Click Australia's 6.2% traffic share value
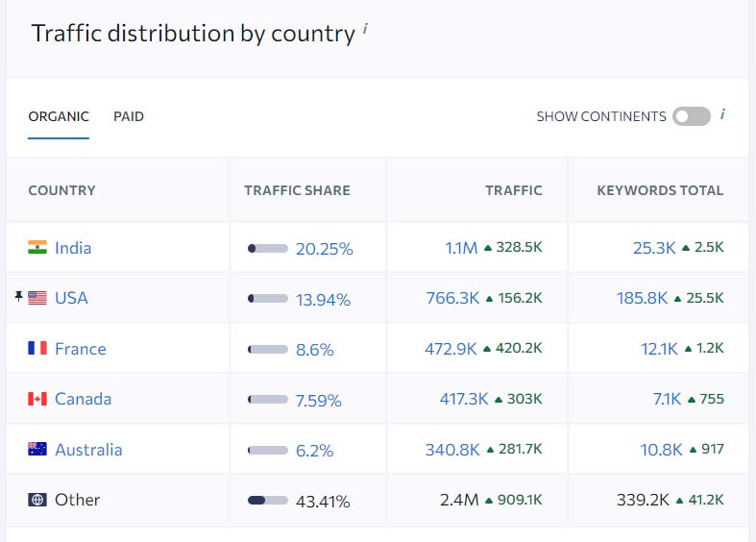 click(315, 451)
